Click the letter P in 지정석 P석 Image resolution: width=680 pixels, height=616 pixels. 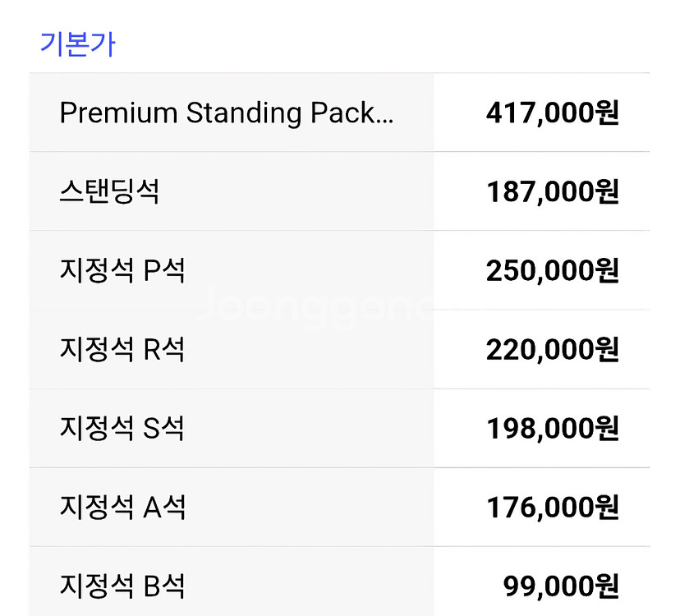pos(152,271)
